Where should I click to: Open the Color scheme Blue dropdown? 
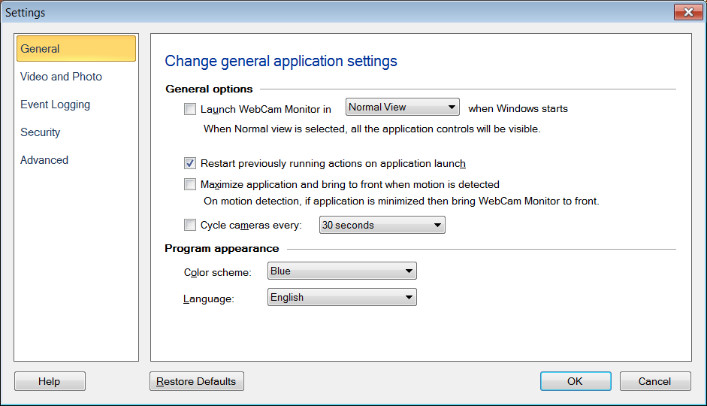coord(341,271)
